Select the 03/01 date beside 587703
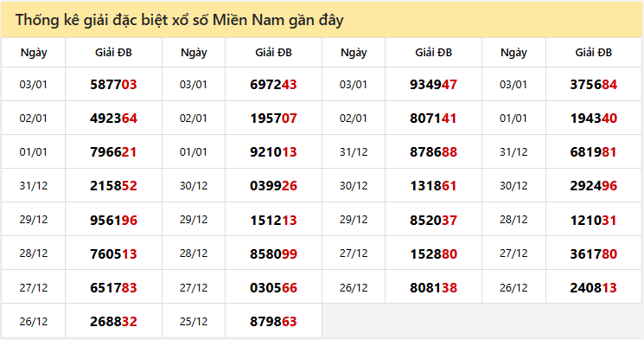This screenshot has height=340, width=644. click(x=33, y=85)
